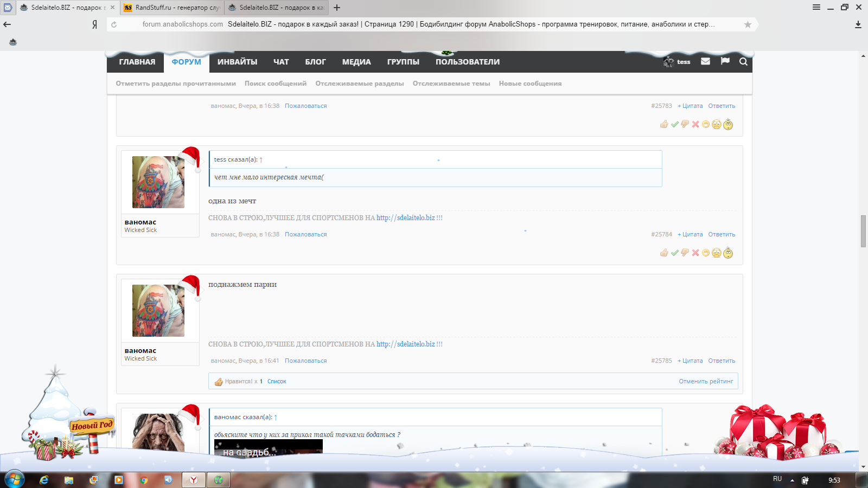Go to the ЧАТ navigation item
This screenshot has width=868, height=488.
[281, 62]
